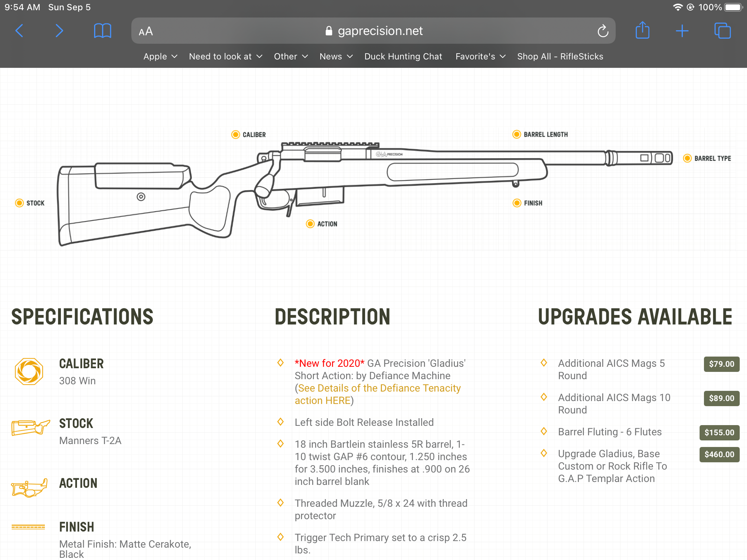Open the Defiance Tenacity action details link
Screen dimensions: 747x560
pos(378,394)
